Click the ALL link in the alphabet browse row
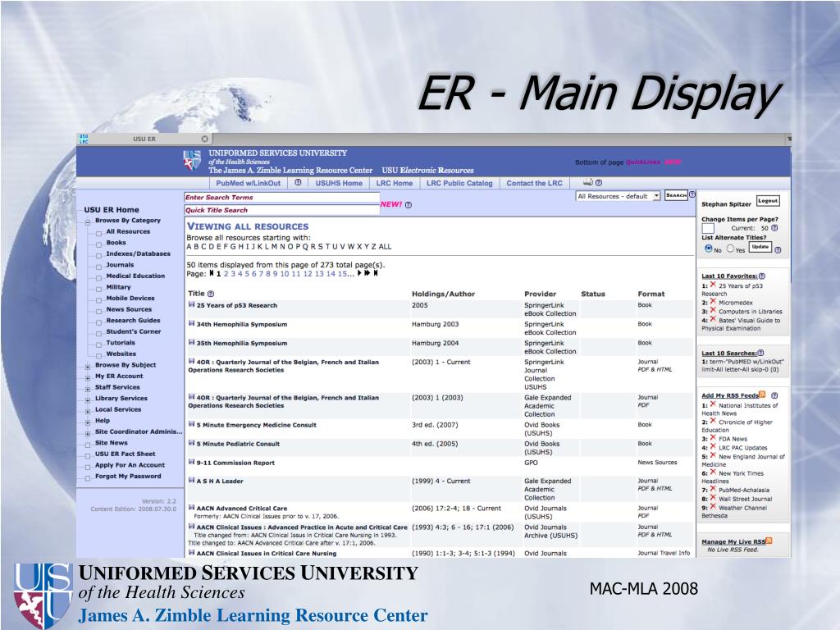 [386, 247]
